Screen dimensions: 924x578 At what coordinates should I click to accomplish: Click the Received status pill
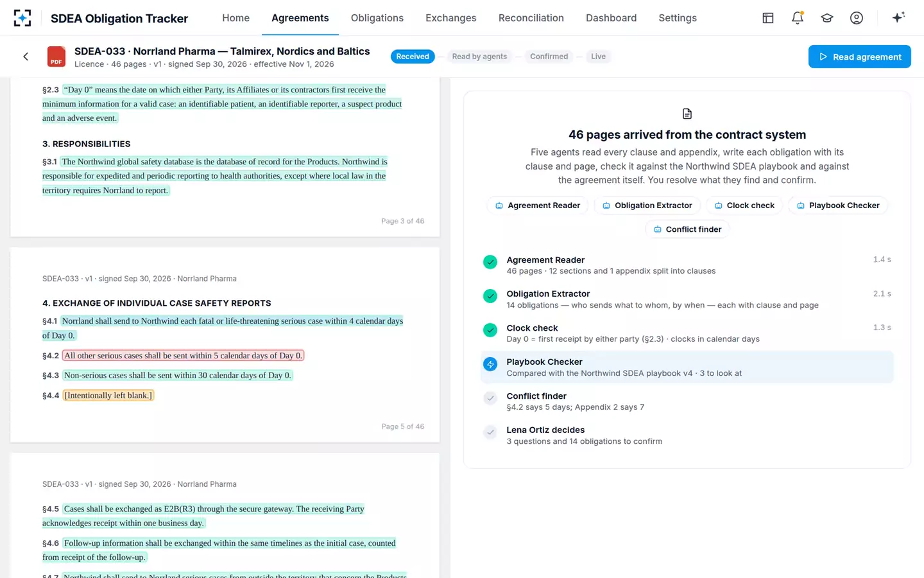413,57
